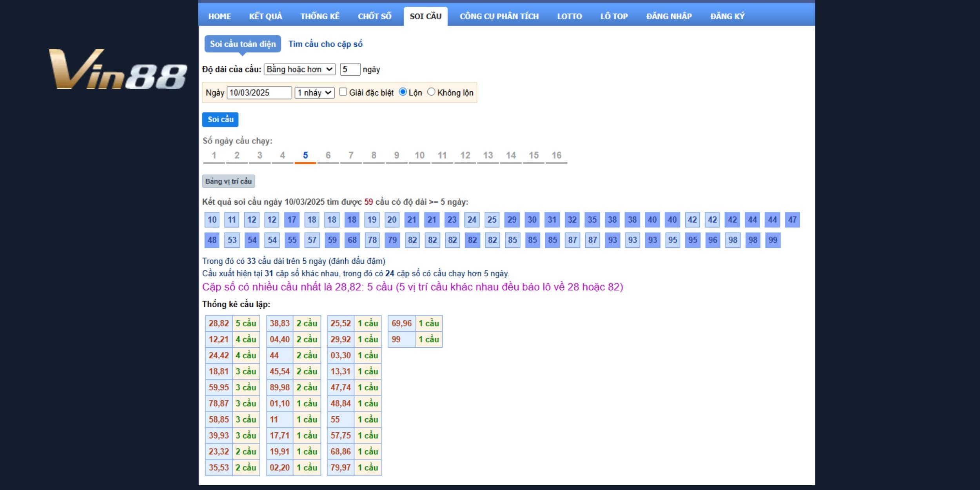Click pair 02,20 in statistics table

(279, 468)
